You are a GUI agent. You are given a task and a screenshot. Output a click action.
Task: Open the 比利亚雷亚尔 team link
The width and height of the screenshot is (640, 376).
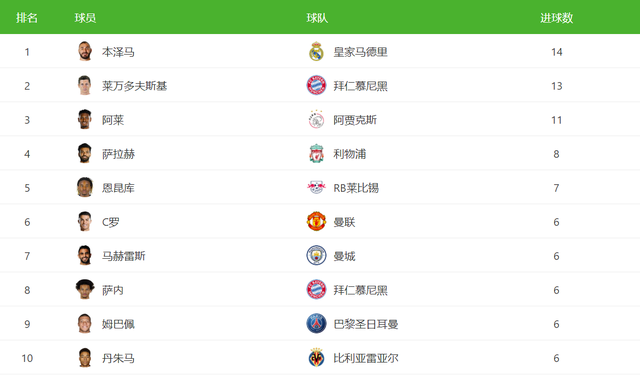pyautogui.click(x=366, y=358)
